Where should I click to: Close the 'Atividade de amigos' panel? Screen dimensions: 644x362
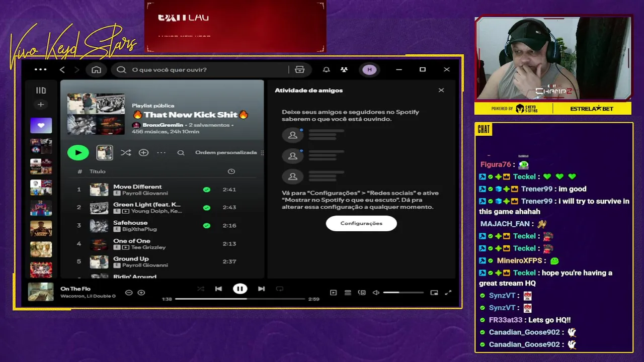point(441,90)
